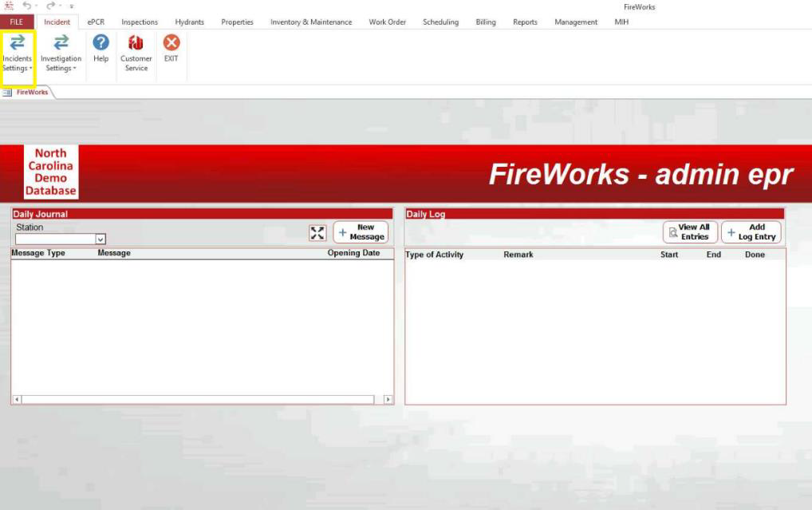Click the Opening Date column header
Screen dimensions: 812x510
click(353, 253)
